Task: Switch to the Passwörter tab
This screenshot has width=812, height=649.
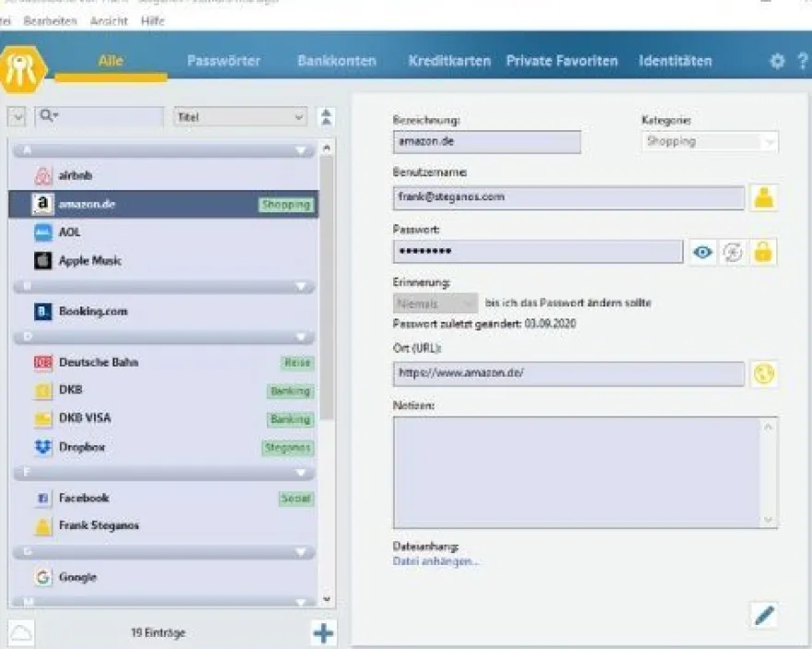Action: (x=223, y=61)
